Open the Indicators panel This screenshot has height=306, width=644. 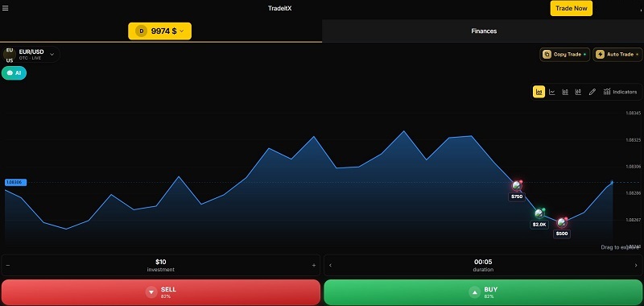tap(620, 92)
